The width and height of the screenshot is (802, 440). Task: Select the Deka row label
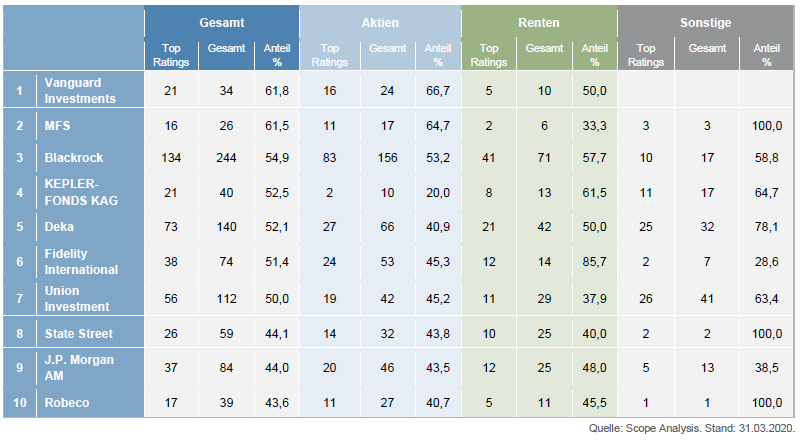(x=60, y=228)
